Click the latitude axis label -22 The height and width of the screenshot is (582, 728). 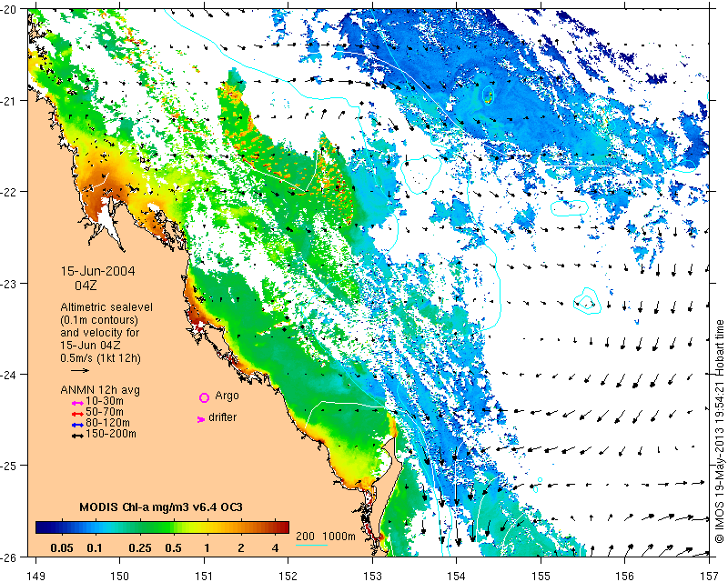(x=8, y=192)
